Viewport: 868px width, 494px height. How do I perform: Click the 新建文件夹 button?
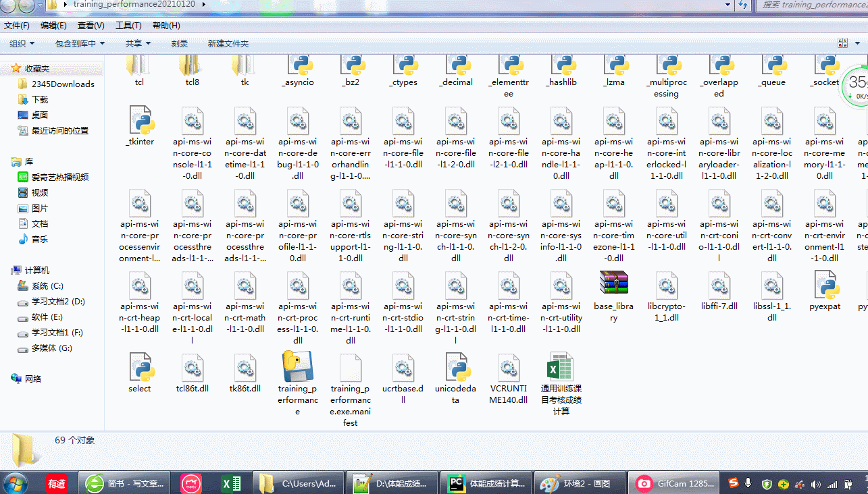pyautogui.click(x=228, y=43)
